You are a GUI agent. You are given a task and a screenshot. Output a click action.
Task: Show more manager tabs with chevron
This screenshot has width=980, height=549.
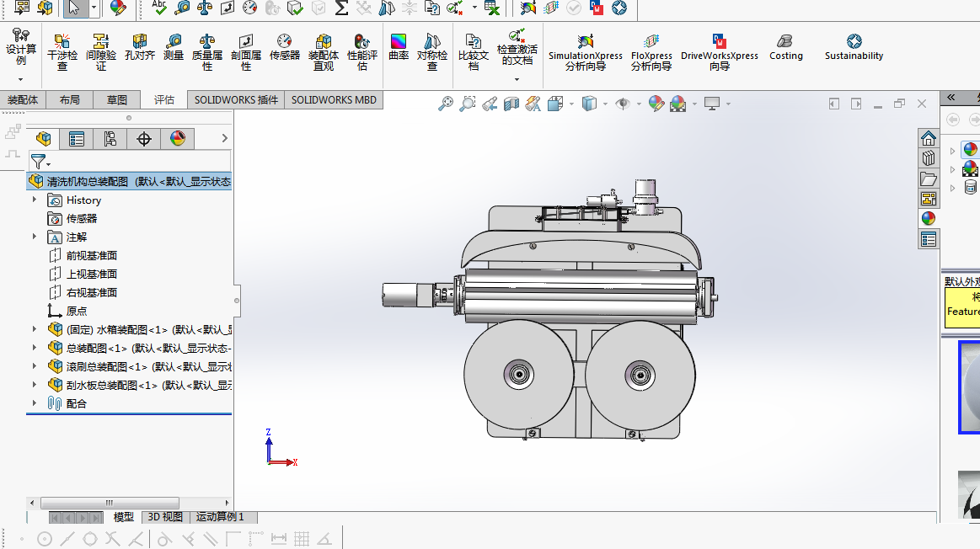click(x=224, y=138)
